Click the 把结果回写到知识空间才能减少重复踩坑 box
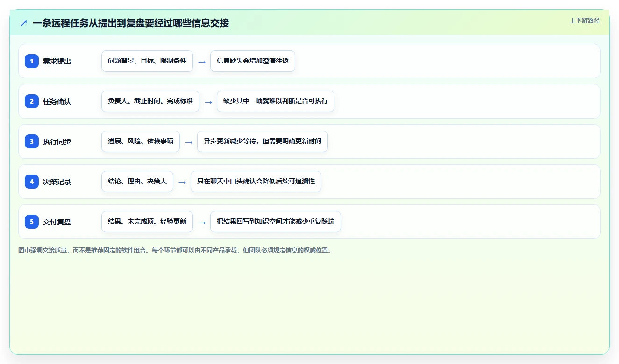 pos(276,222)
